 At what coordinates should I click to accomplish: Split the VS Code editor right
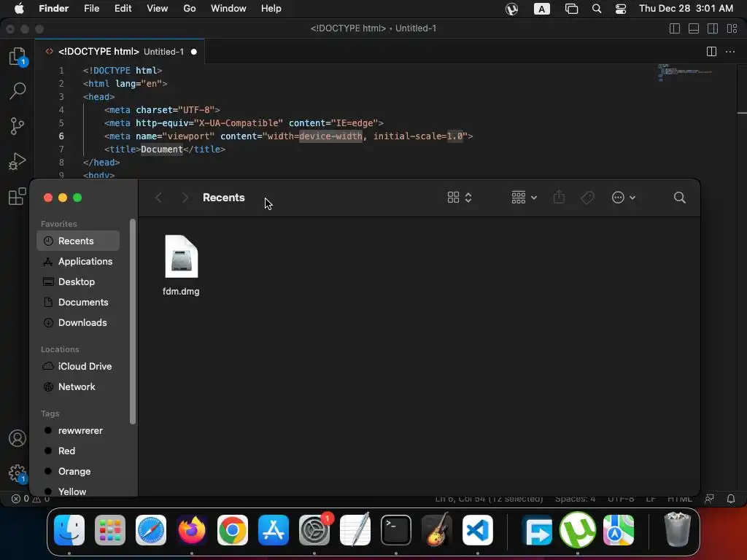point(711,52)
